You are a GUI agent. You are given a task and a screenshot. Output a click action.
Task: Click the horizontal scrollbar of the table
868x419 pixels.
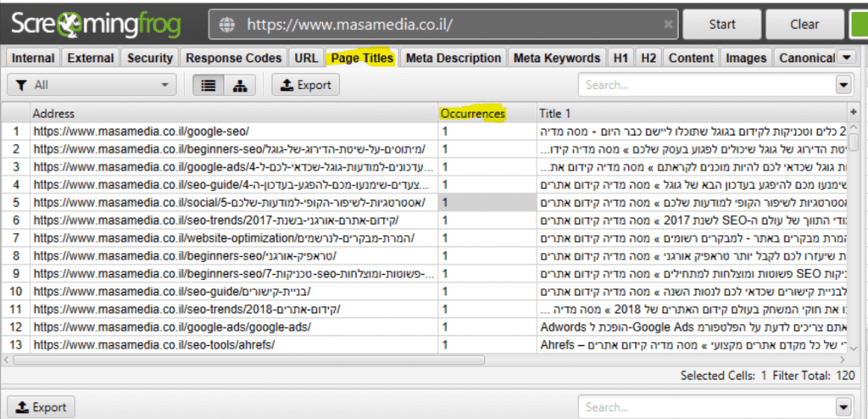coord(248,360)
